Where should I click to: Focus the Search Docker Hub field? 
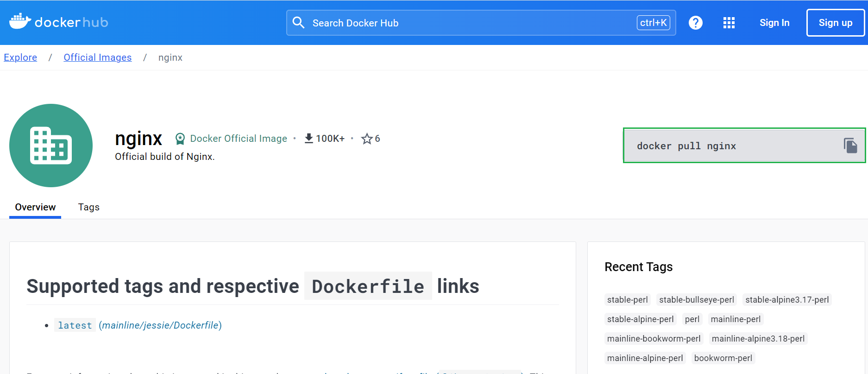click(x=481, y=23)
